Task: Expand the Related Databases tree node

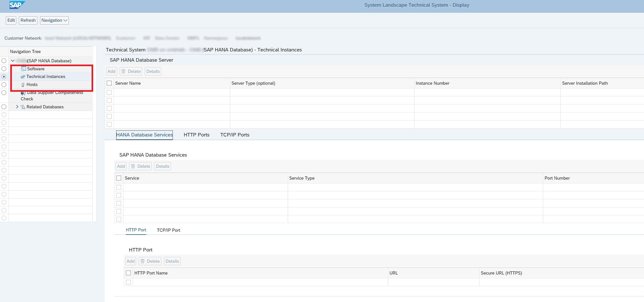Action: coord(17,107)
